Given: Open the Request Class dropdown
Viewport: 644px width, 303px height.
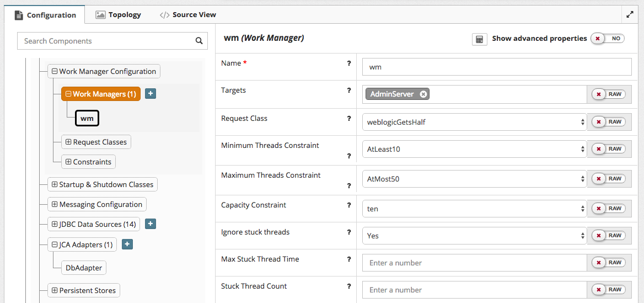Looking at the screenshot, I should [x=474, y=122].
